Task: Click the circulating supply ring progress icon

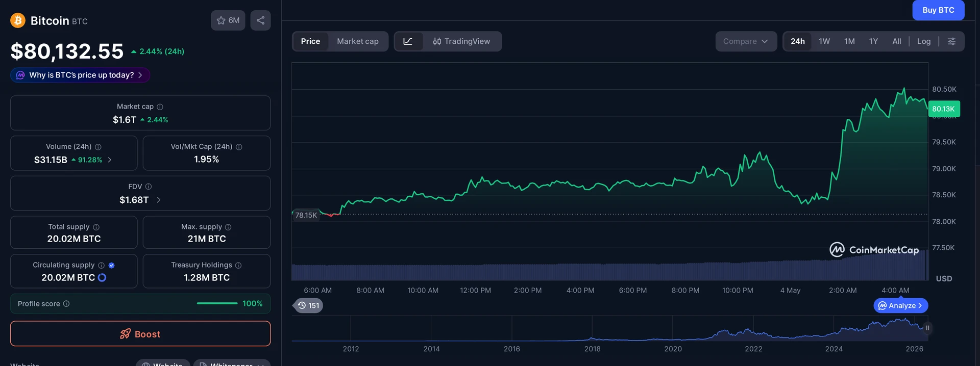Action: 102,278
